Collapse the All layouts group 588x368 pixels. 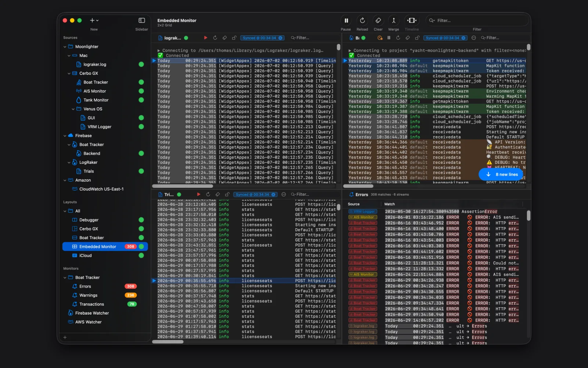tap(65, 211)
